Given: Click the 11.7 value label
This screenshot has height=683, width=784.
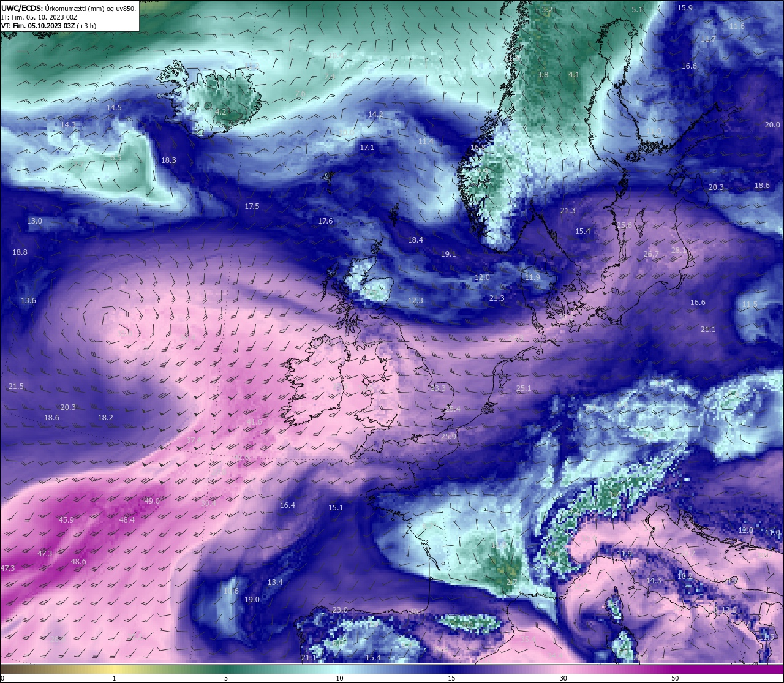Looking at the screenshot, I should 707,39.
